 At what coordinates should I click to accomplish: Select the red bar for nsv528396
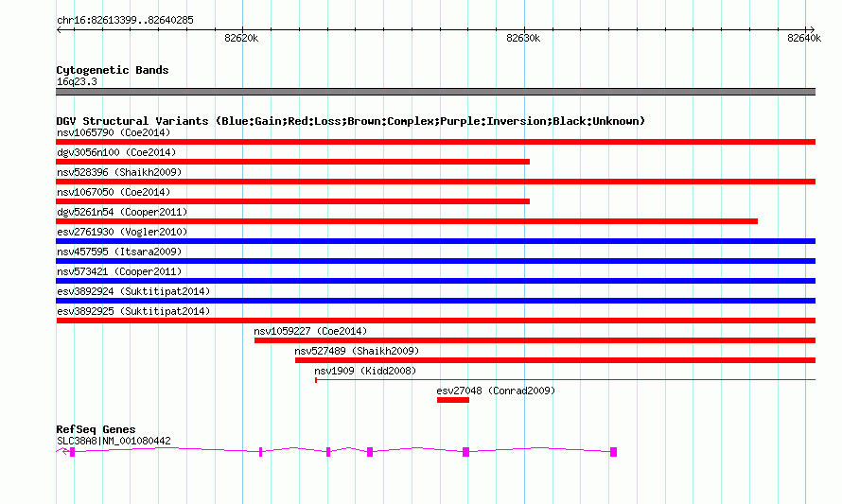[435, 182]
